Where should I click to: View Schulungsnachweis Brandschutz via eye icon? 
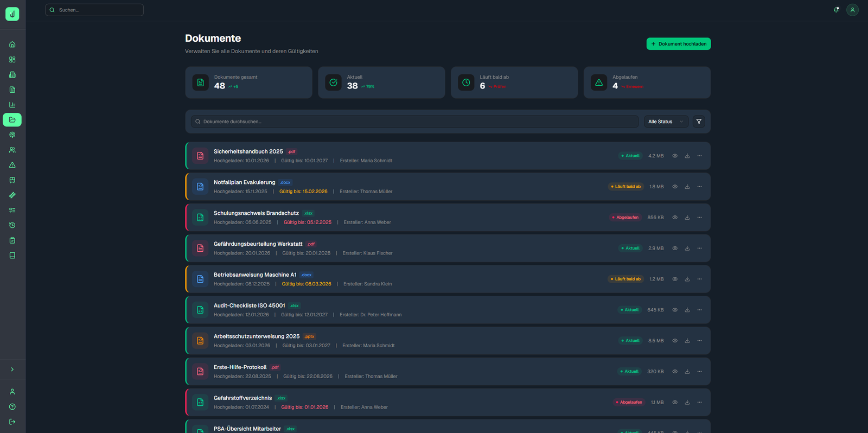point(675,218)
